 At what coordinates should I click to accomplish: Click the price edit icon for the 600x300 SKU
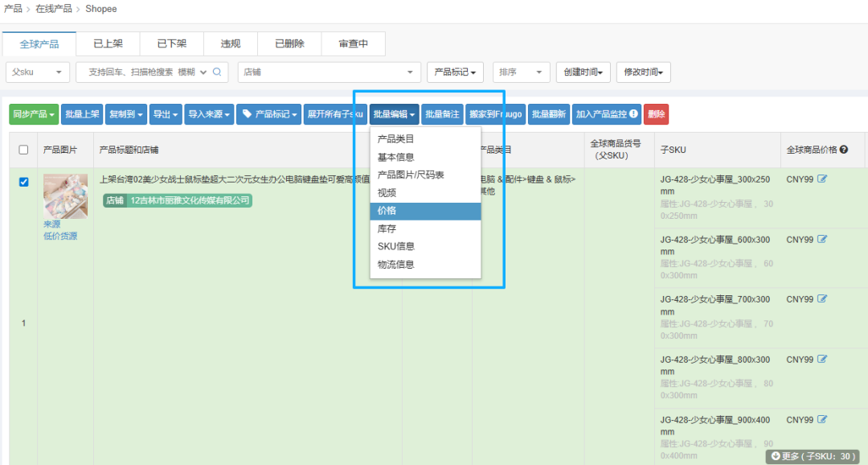point(821,239)
